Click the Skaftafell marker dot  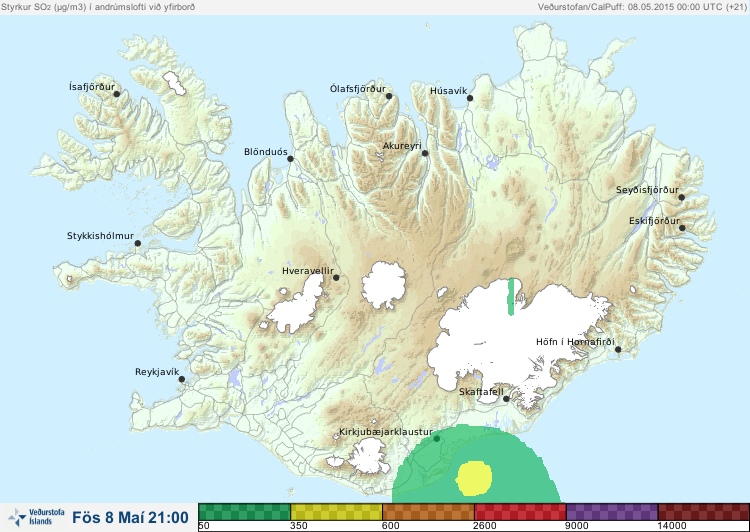point(506,399)
